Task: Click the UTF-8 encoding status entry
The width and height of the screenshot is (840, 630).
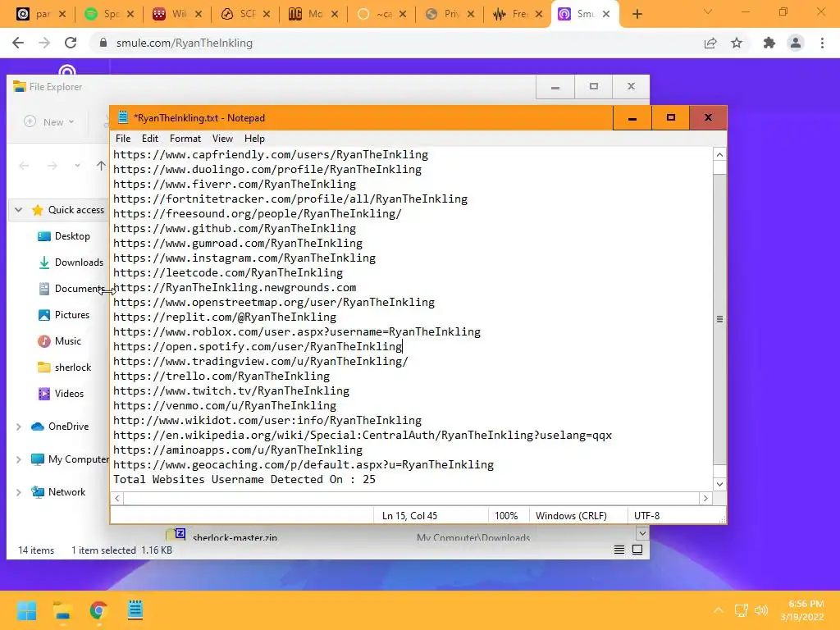Action: coord(646,515)
